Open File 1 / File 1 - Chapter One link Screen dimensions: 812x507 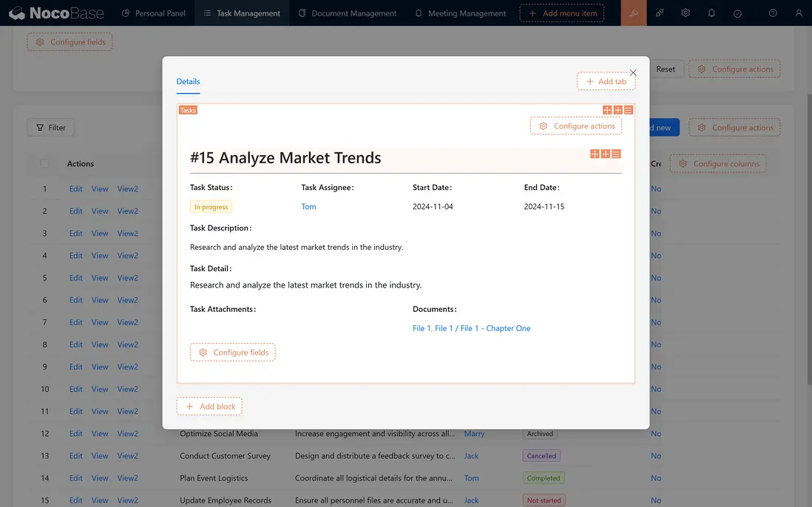[x=483, y=328]
